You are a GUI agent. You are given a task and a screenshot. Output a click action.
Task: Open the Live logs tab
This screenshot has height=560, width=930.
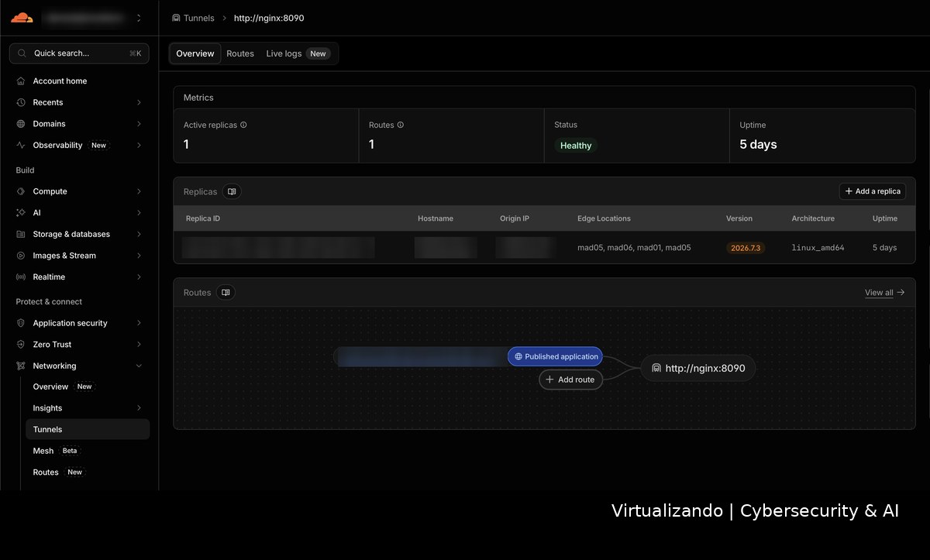(x=298, y=53)
